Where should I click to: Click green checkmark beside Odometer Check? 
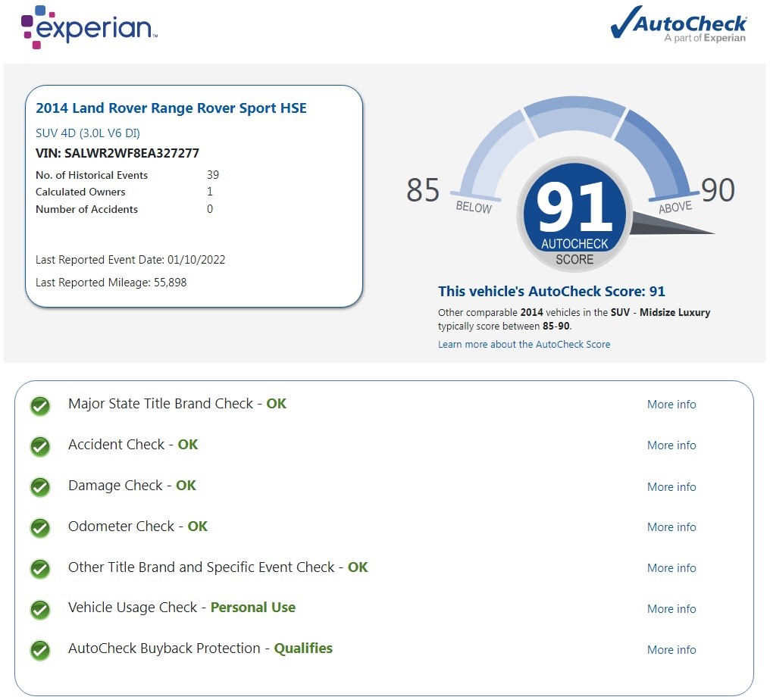(x=40, y=528)
